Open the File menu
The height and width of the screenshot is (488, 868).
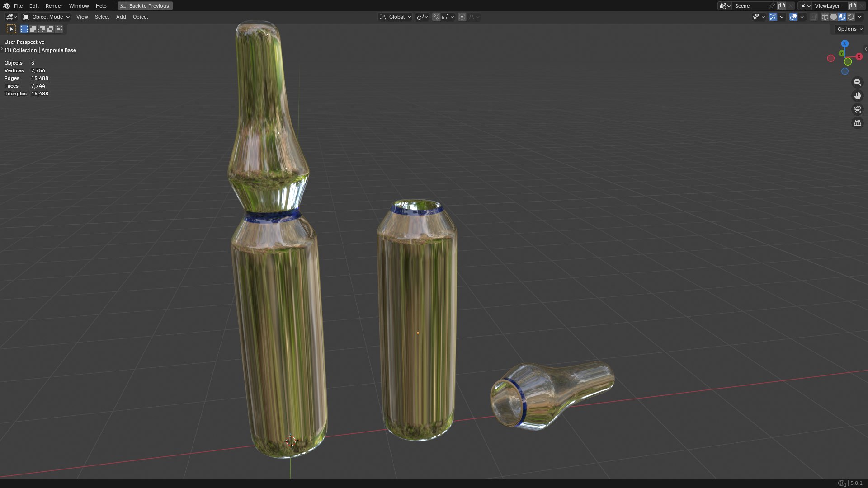18,6
